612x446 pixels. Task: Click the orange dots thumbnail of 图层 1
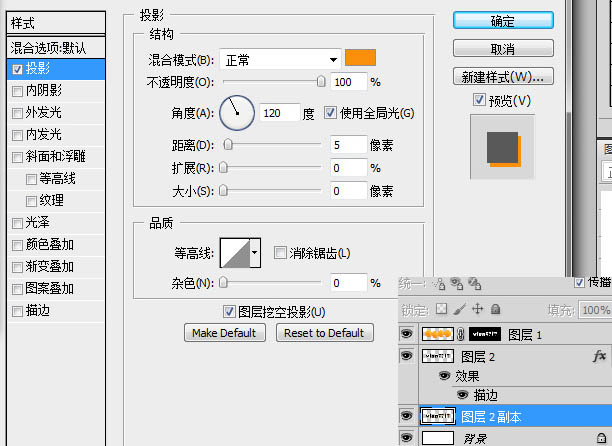(438, 334)
